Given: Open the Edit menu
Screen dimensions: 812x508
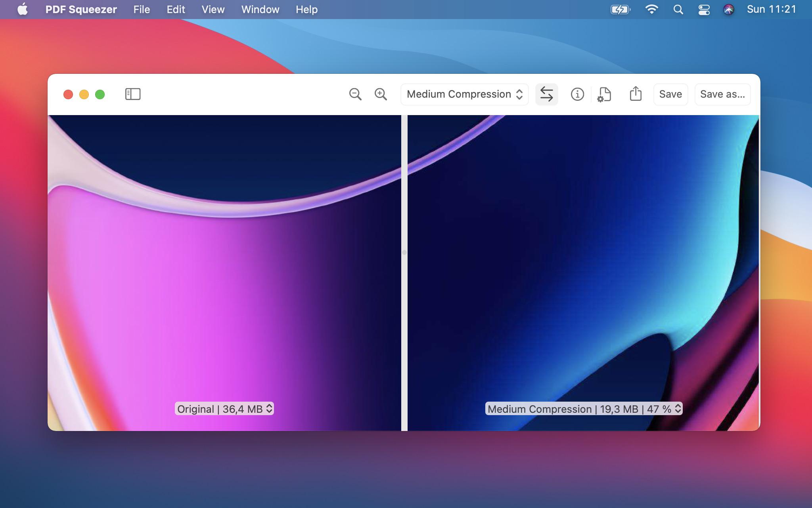Looking at the screenshot, I should 176,10.
